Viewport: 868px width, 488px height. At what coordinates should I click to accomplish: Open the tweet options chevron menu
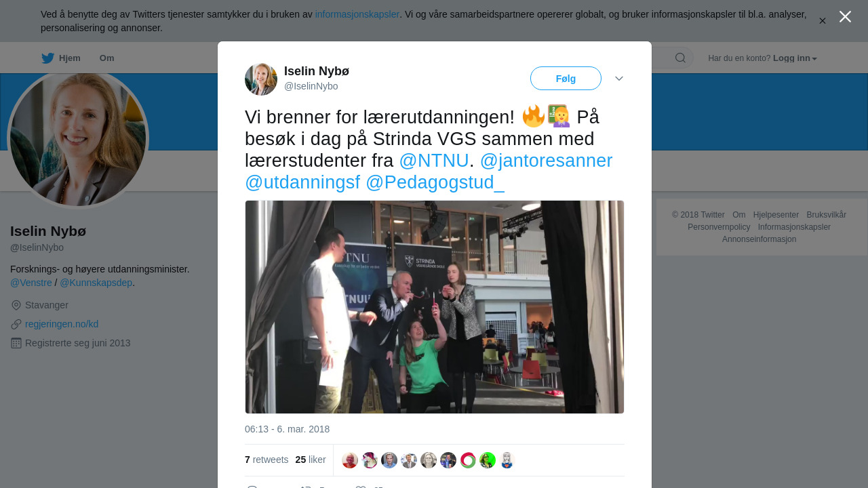click(619, 79)
